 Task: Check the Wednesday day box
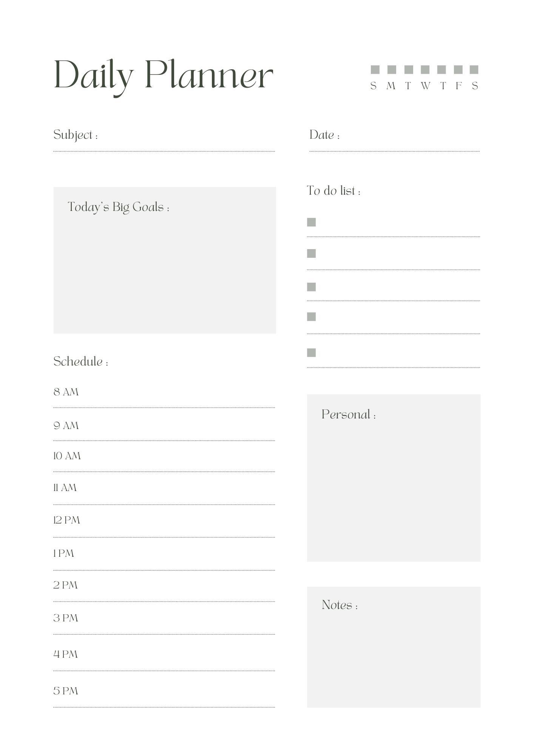click(x=425, y=70)
